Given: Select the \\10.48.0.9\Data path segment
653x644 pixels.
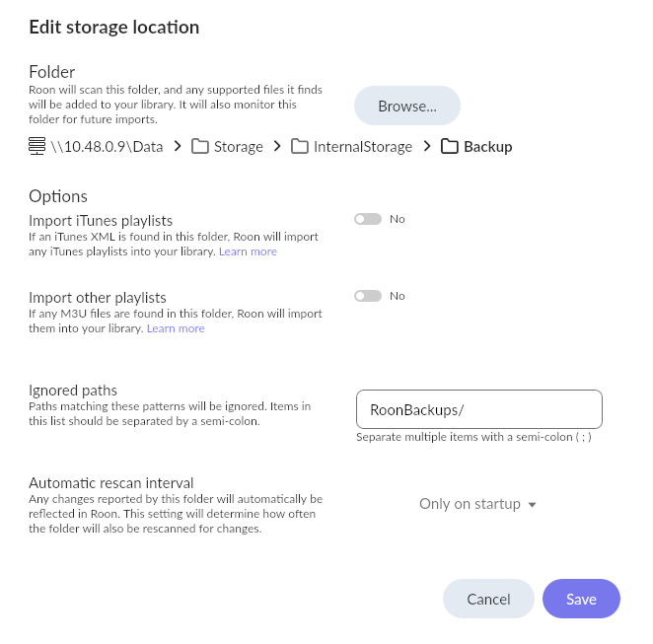Looking at the screenshot, I should click(x=107, y=147).
